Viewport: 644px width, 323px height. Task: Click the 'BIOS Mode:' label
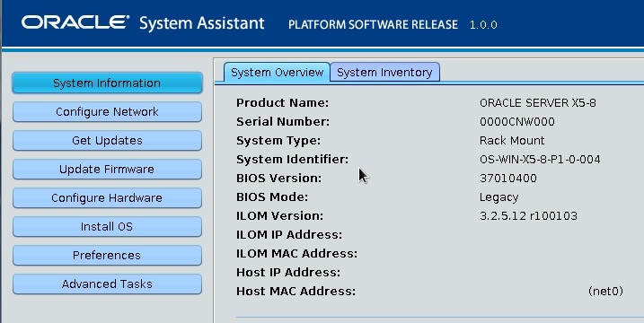pyautogui.click(x=272, y=197)
